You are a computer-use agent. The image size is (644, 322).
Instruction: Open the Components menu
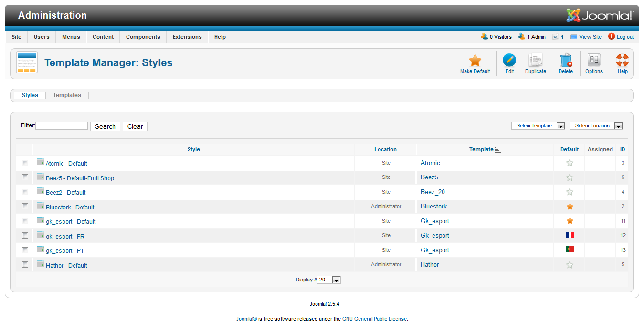[x=143, y=37]
